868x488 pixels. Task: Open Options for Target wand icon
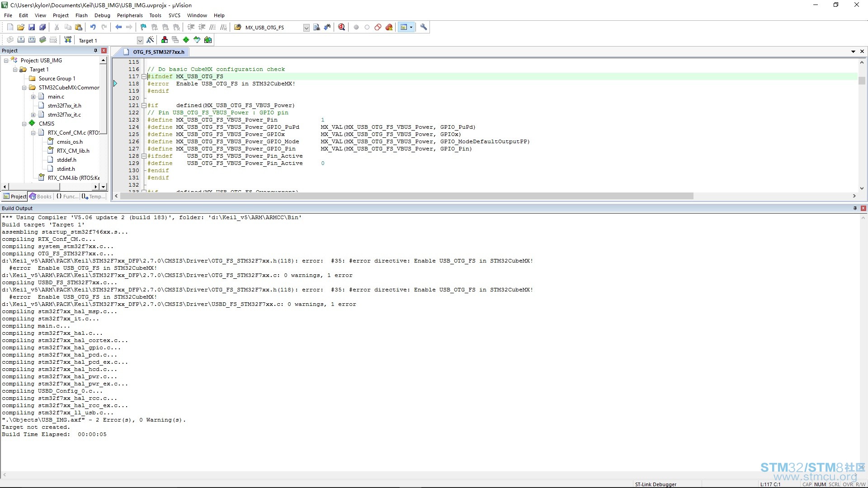[151, 40]
